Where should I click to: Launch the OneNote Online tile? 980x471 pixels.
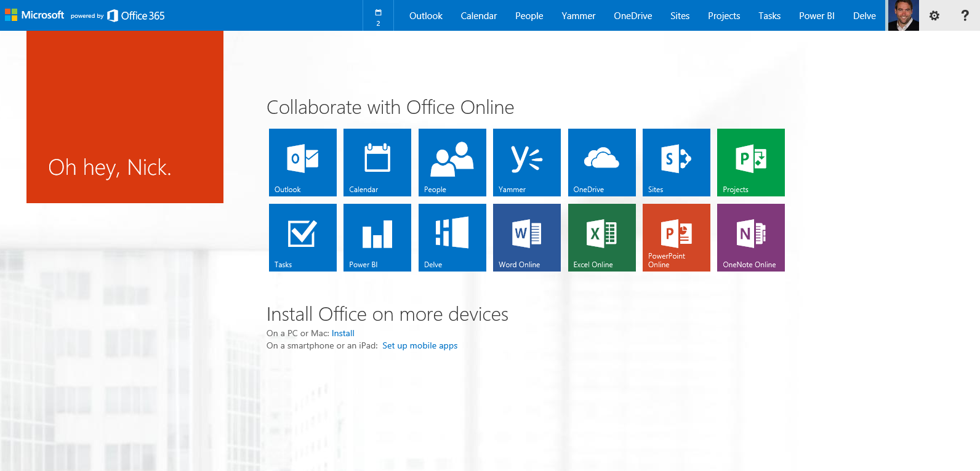tap(751, 238)
